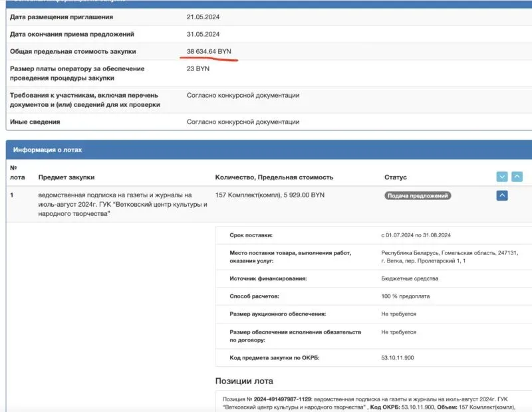Image resolution: width=532 pixels, height=412 pixels.
Task: Expand all lots with the down-chevron button
Action: [502, 177]
